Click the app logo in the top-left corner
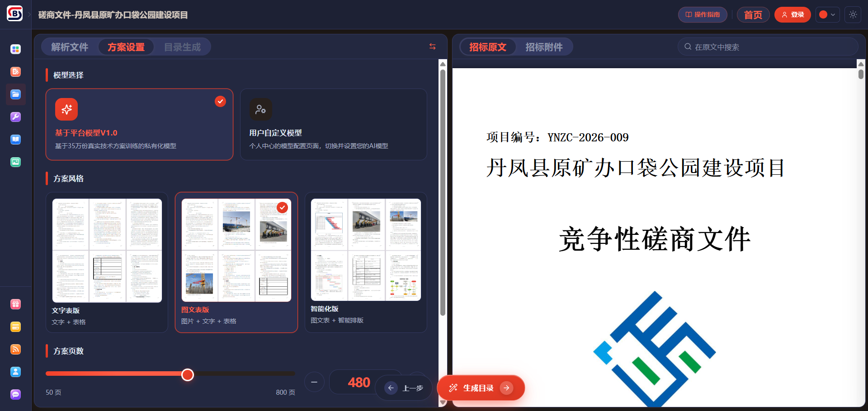The width and height of the screenshot is (868, 411). [15, 14]
